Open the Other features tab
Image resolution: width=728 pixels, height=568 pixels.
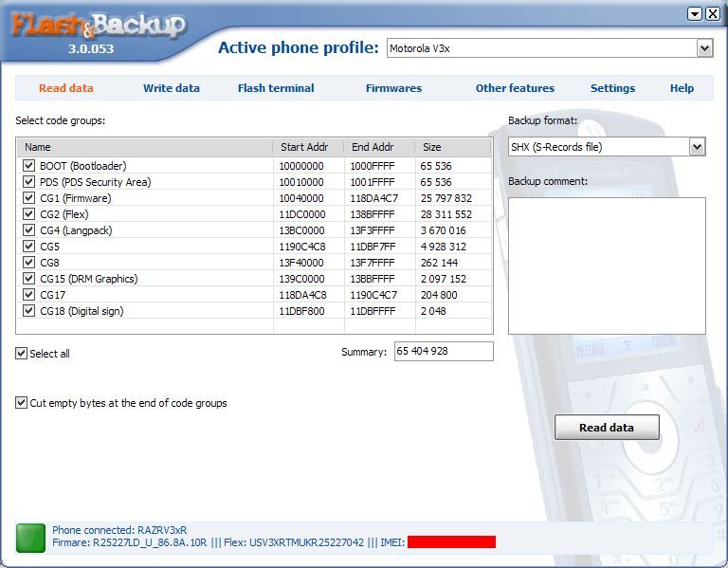click(x=515, y=88)
